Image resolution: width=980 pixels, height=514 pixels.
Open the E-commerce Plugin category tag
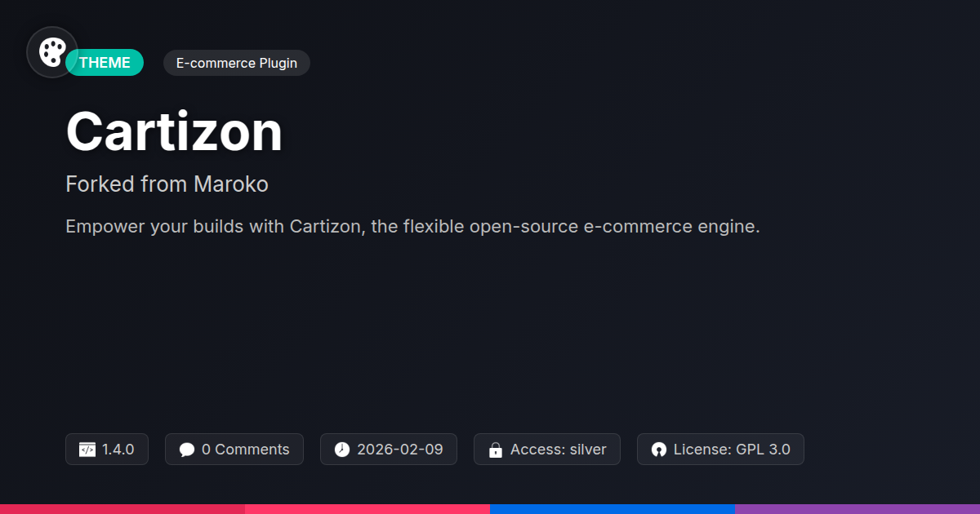[x=237, y=63]
